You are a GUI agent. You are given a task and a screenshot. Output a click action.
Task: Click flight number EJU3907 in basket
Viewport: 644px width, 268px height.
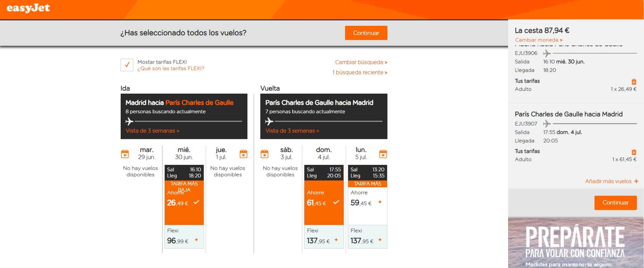pos(526,124)
